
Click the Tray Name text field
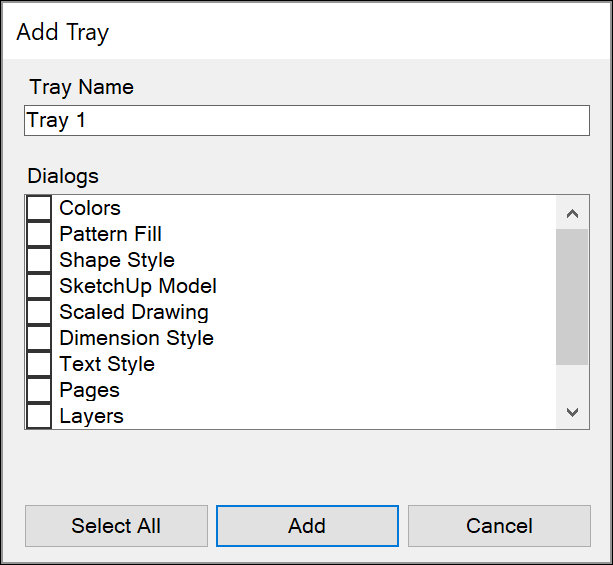(x=306, y=121)
